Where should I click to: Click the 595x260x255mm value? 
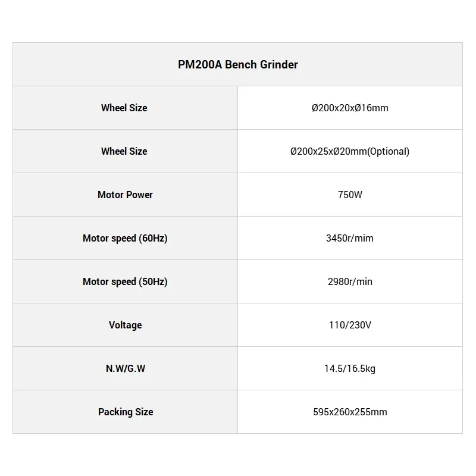click(x=350, y=412)
